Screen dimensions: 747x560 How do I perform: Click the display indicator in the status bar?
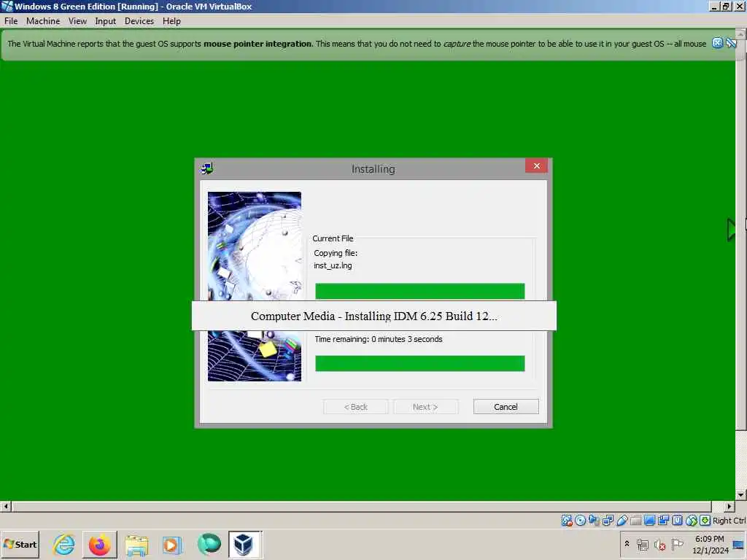tap(649, 521)
